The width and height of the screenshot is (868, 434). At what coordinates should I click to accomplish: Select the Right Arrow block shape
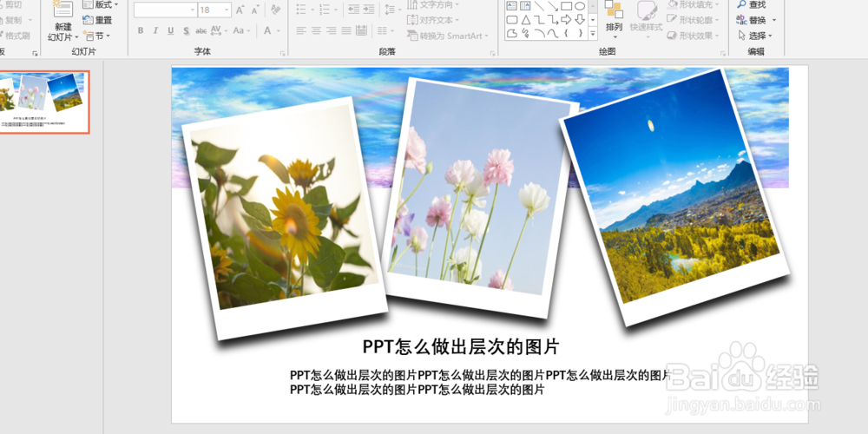[566, 19]
